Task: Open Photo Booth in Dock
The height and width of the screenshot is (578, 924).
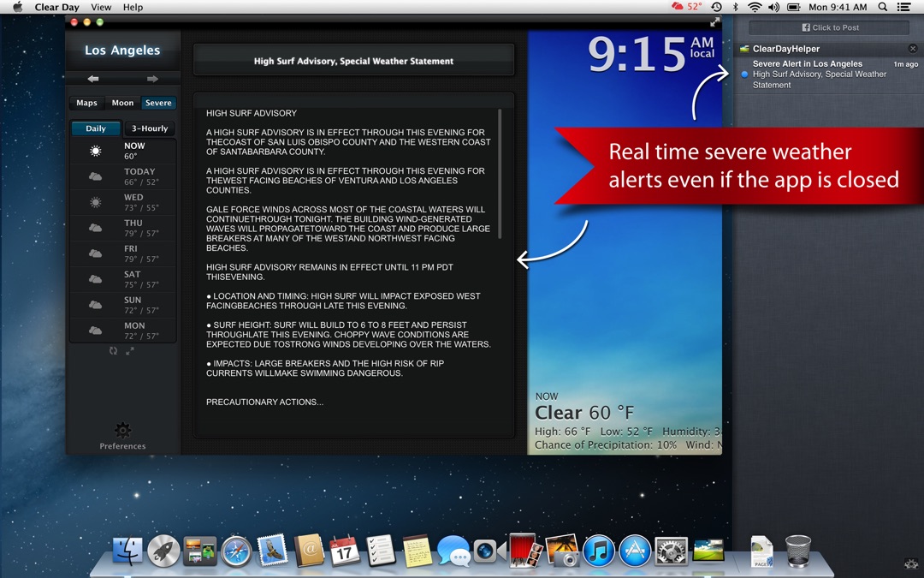Action: 525,551
